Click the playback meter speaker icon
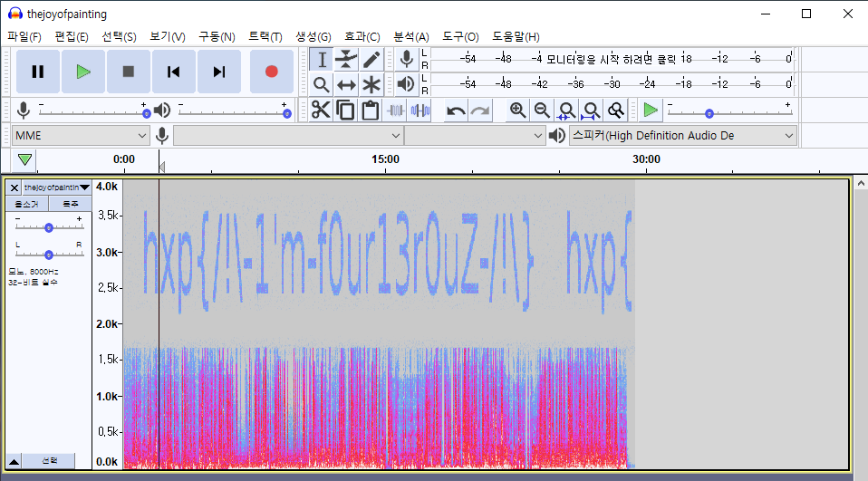Image resolution: width=868 pixels, height=481 pixels. [x=406, y=84]
